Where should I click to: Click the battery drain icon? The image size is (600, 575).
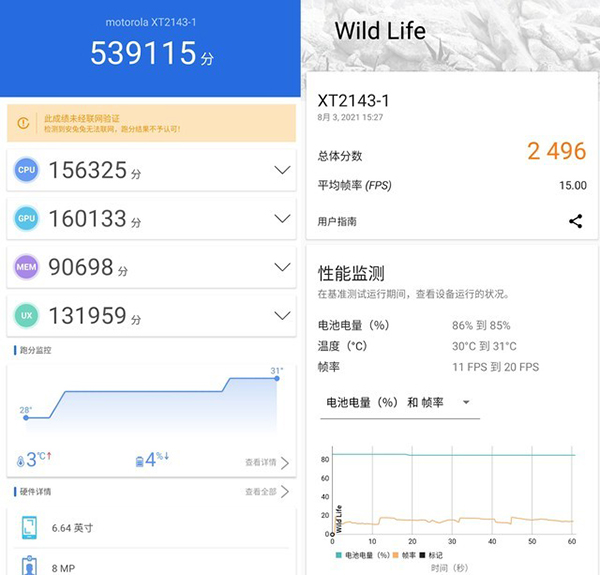point(140,461)
